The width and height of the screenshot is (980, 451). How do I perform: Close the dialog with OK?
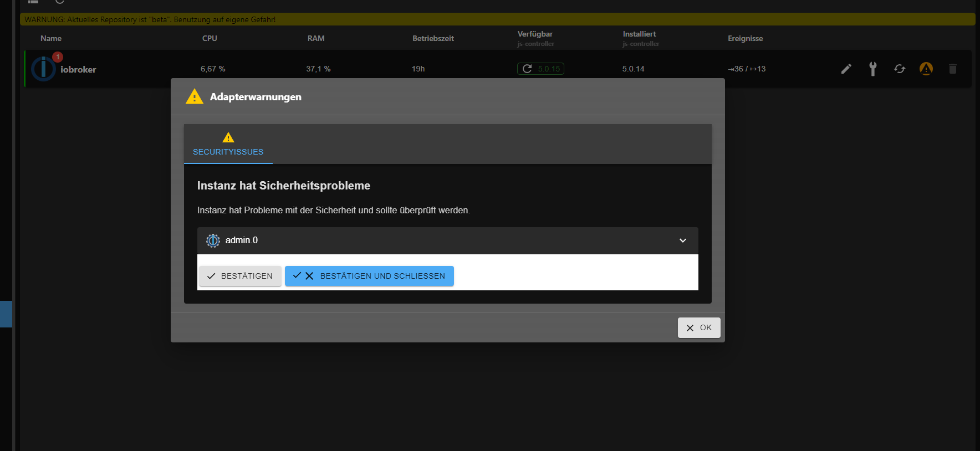pyautogui.click(x=699, y=327)
